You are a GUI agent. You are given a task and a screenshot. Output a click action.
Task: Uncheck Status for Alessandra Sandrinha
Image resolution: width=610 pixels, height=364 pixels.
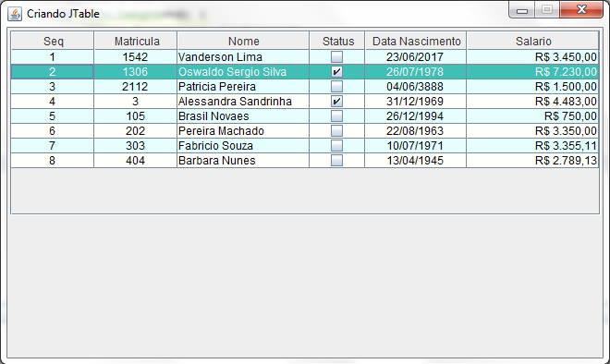tap(336, 102)
